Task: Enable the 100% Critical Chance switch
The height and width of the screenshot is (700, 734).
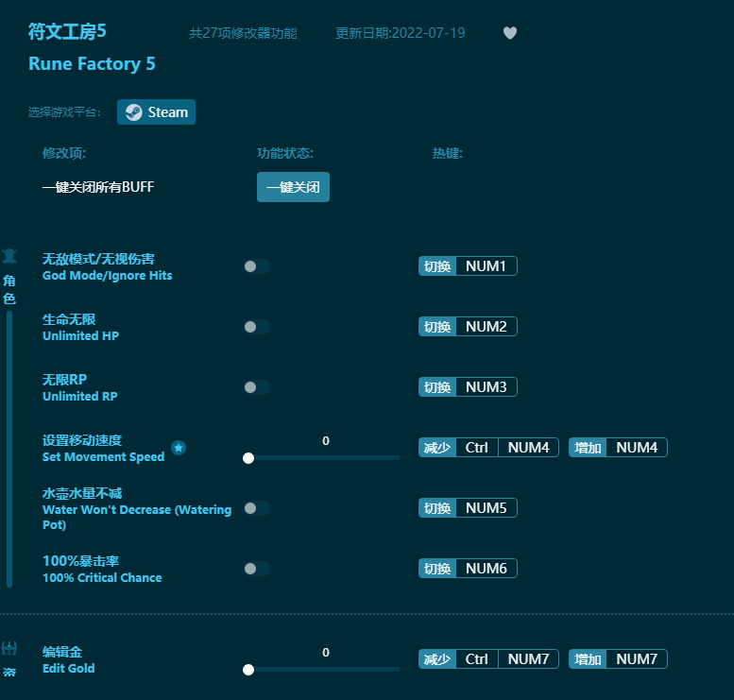Action: coord(257,569)
